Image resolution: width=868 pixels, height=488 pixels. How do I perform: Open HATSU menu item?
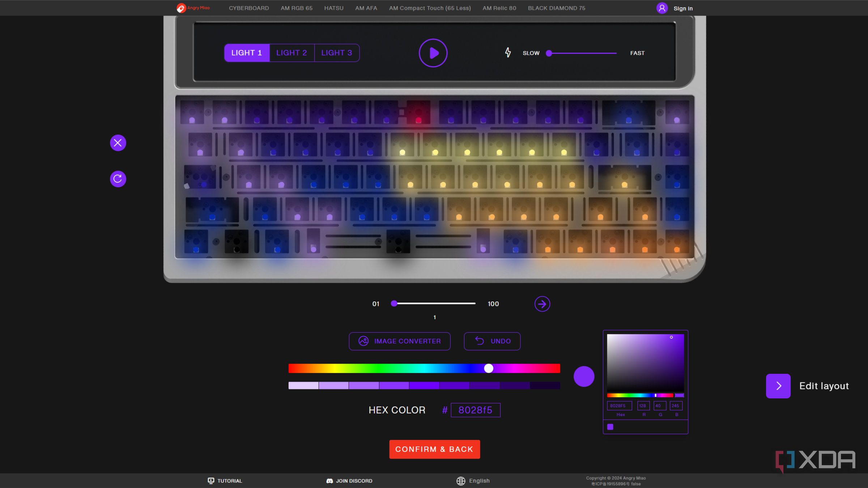(x=334, y=8)
